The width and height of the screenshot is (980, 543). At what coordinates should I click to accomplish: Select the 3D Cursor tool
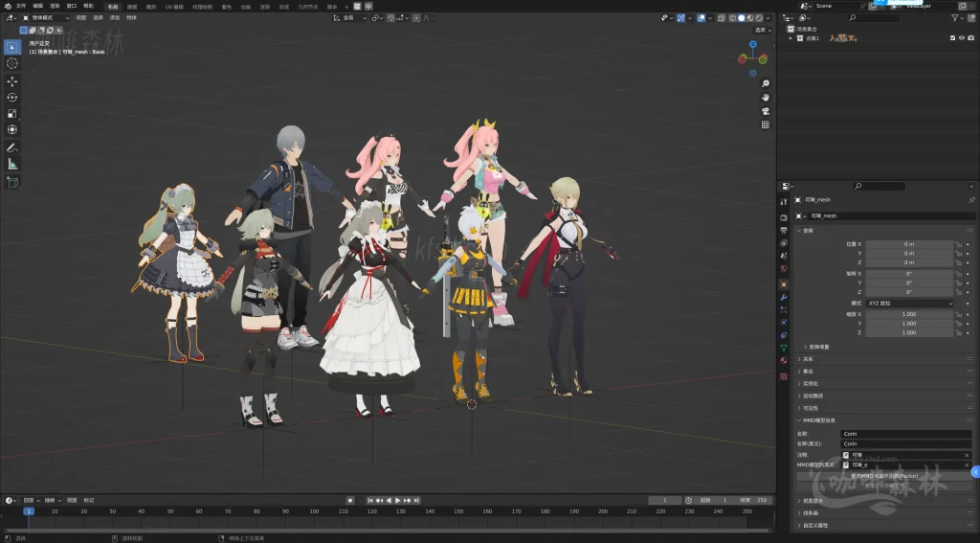click(12, 63)
